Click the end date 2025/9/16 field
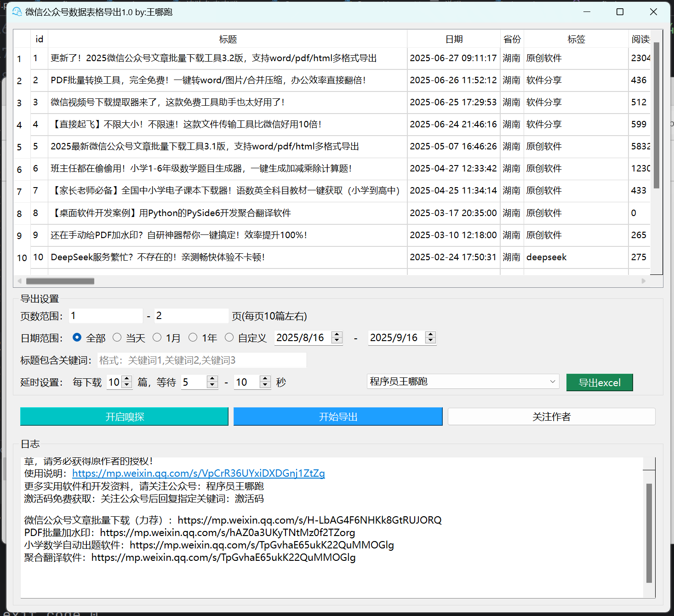The height and width of the screenshot is (616, 674). pyautogui.click(x=396, y=338)
